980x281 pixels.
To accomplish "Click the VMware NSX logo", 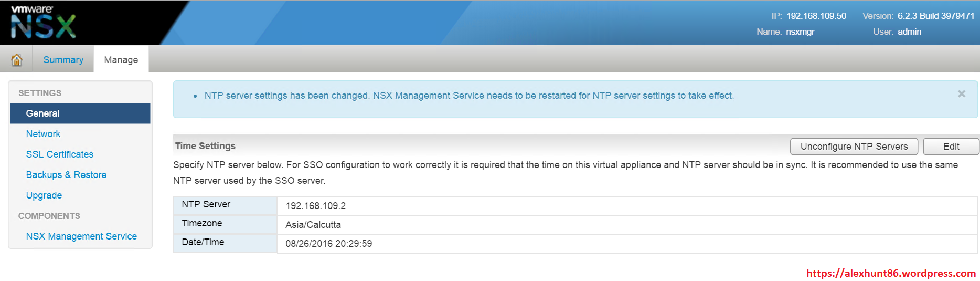I will pos(44,23).
